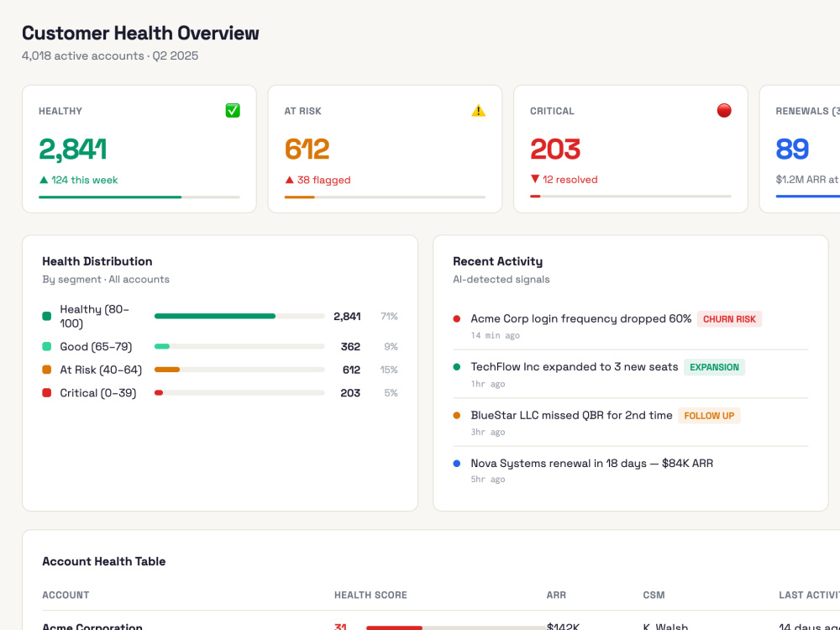The height and width of the screenshot is (630, 840).
Task: Sort by ACCOUNT column header
Action: click(x=66, y=596)
